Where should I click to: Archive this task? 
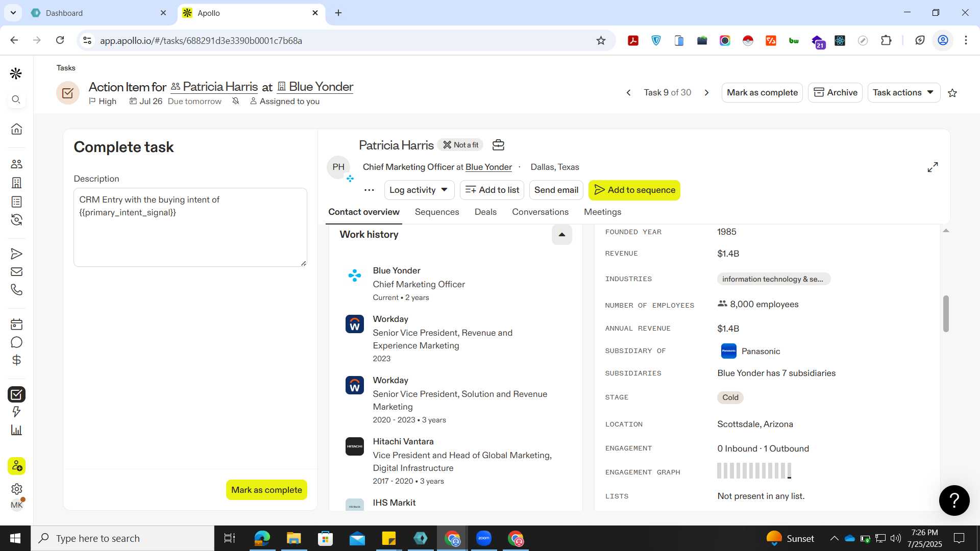point(835,93)
